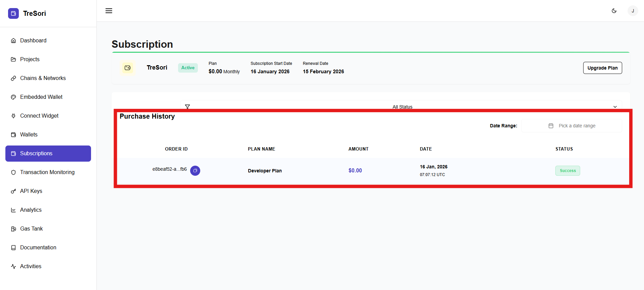The width and height of the screenshot is (644, 290).
Task: Click the TreSori logo icon
Action: click(x=13, y=13)
